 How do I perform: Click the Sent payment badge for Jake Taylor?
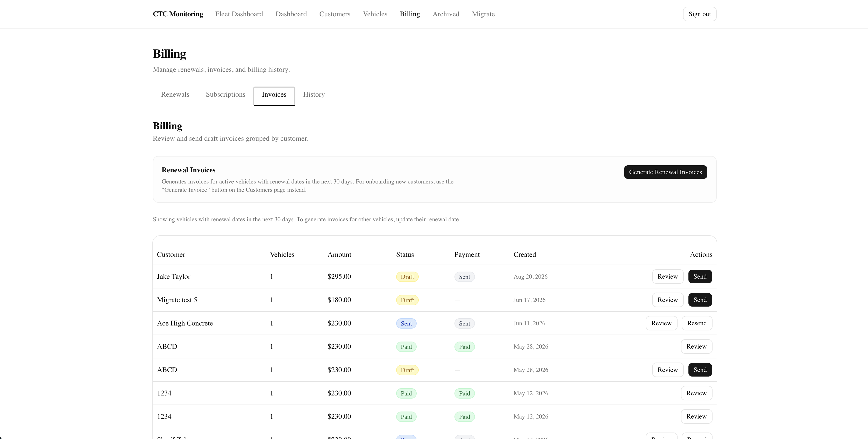pyautogui.click(x=464, y=277)
